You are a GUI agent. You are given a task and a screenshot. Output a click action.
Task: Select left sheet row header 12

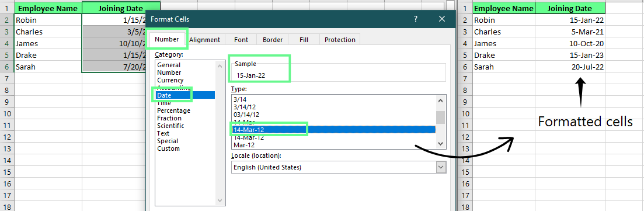pyautogui.click(x=7, y=137)
